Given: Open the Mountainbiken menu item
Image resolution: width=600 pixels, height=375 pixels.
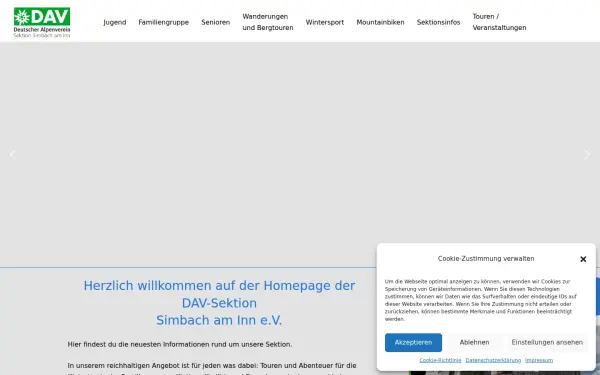Looking at the screenshot, I should [x=380, y=22].
